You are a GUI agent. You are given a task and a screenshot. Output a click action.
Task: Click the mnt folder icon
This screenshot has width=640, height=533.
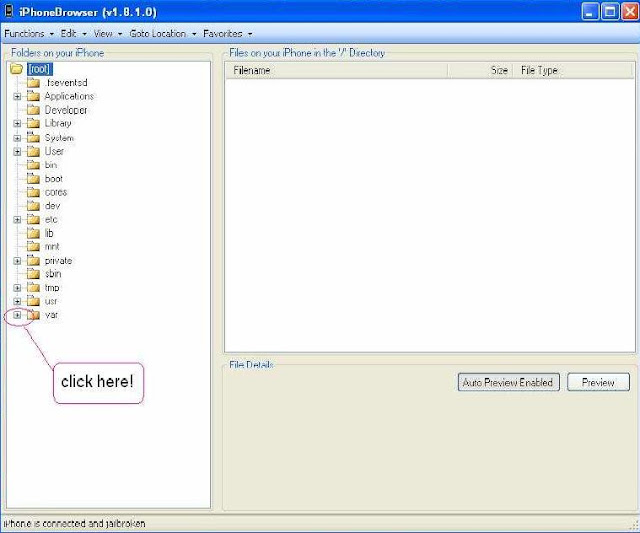[33, 247]
